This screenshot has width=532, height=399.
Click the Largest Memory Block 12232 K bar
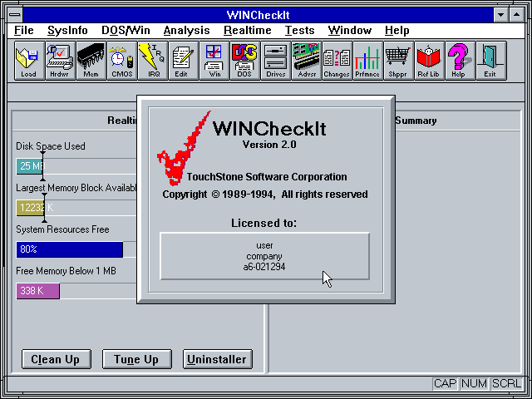click(76, 208)
